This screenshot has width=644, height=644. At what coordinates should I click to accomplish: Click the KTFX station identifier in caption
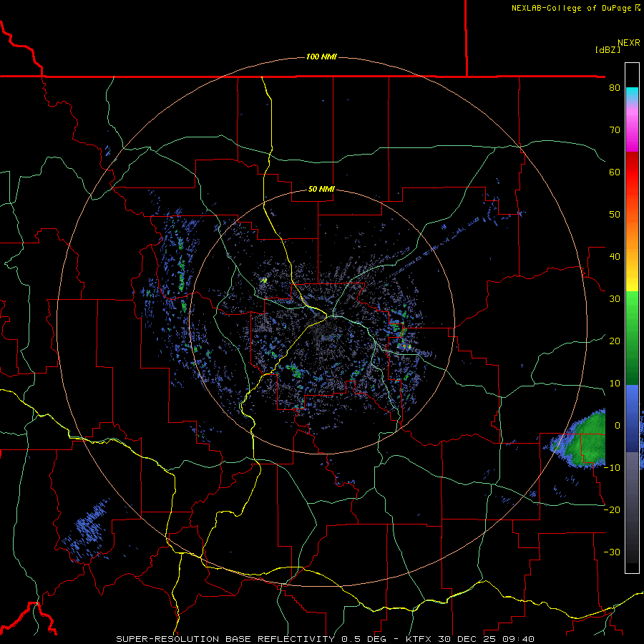click(420, 639)
